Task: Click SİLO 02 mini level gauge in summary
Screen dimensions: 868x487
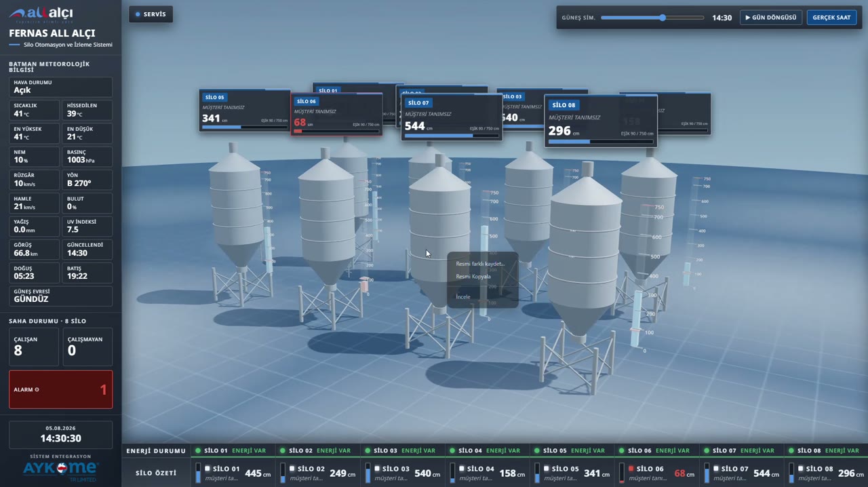Action: point(283,473)
